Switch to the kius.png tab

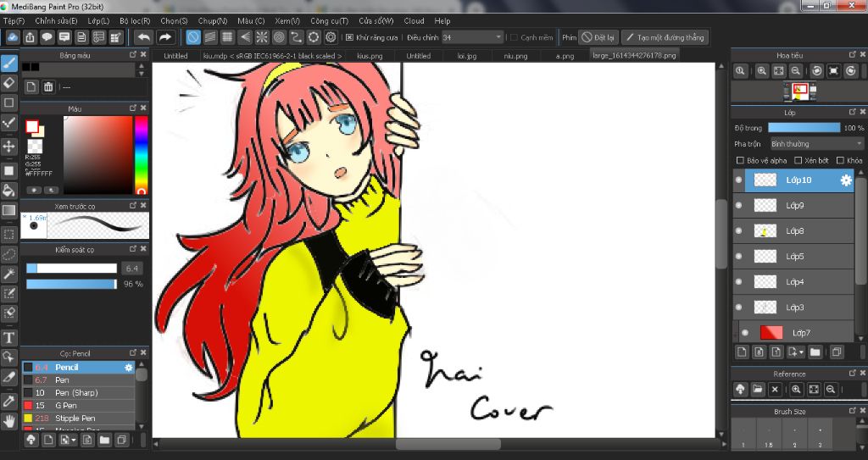click(x=370, y=56)
